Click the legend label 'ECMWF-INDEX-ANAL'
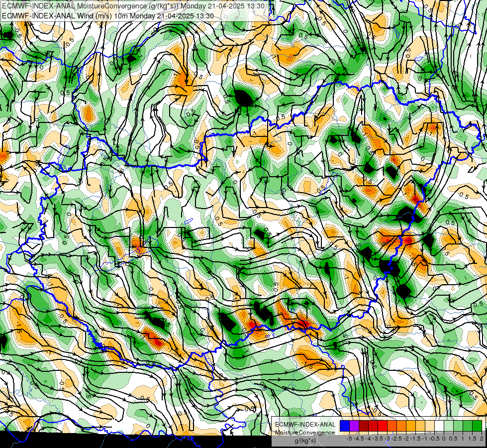Image resolution: width=487 pixels, height=448 pixels. point(305,425)
